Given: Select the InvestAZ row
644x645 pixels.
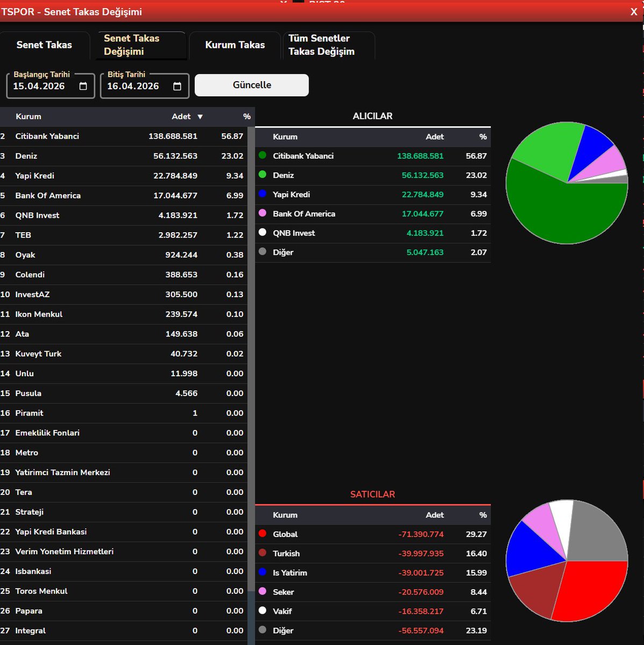Looking at the screenshot, I should [124, 295].
